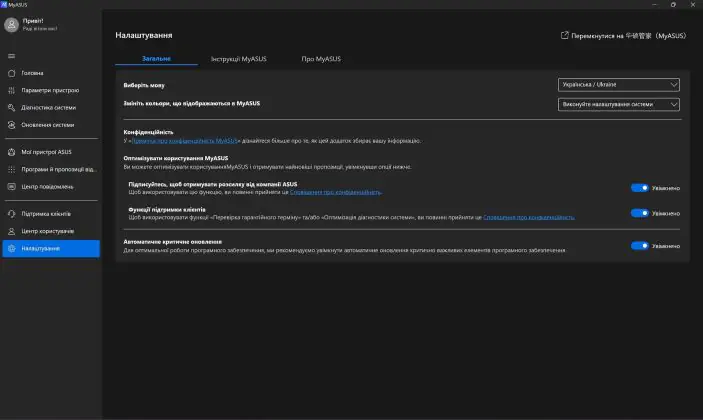Open Діагностика системи in sidebar

[51, 108]
